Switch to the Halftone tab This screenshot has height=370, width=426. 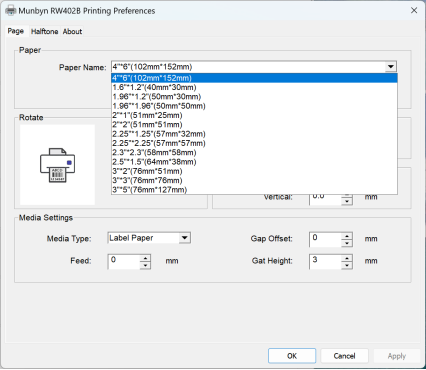44,31
